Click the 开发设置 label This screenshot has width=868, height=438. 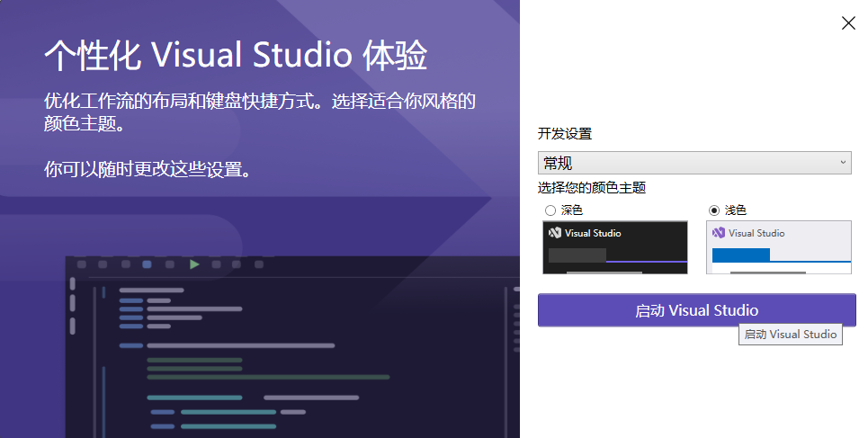[x=565, y=133]
